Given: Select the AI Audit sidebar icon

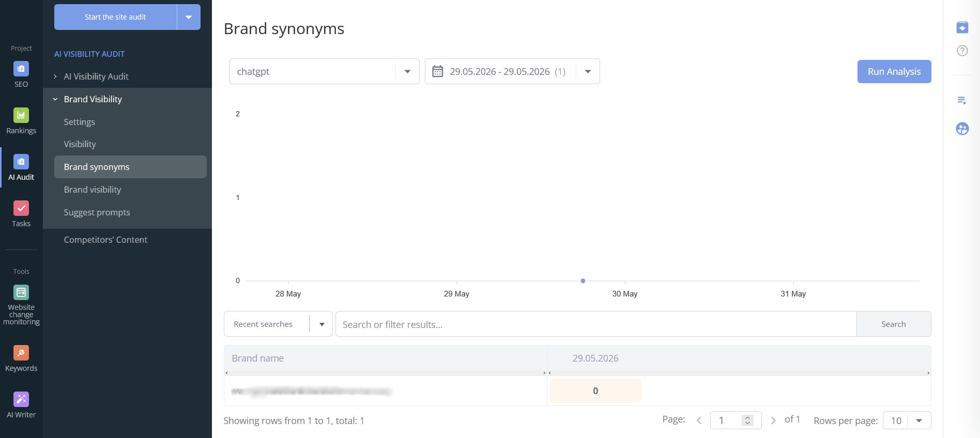Looking at the screenshot, I should click(21, 162).
